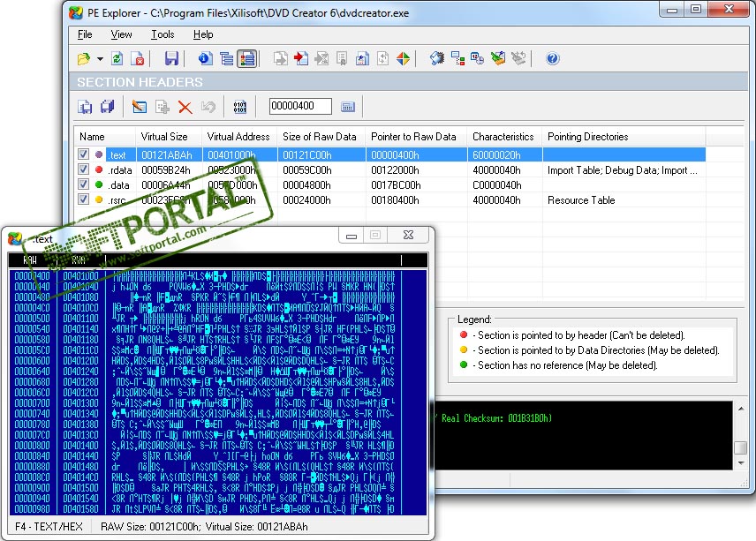Viewport: 756px width, 541px height.
Task: Select the .rdata section name
Action: click(x=120, y=170)
